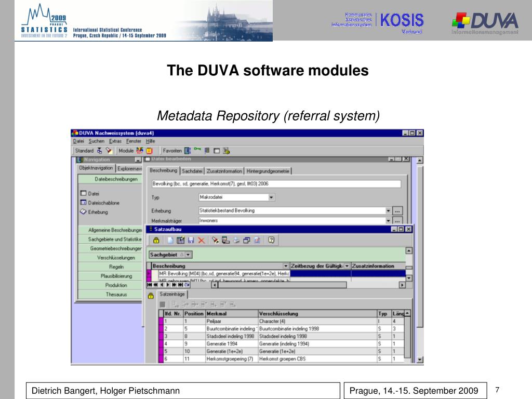Go to last record navigation button
This screenshot has width=532, height=399.
click(180, 285)
